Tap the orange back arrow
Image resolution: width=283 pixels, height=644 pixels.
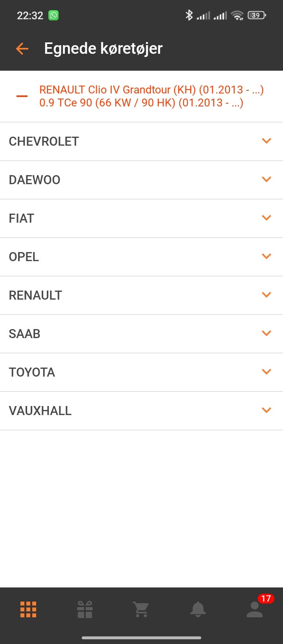[22, 49]
